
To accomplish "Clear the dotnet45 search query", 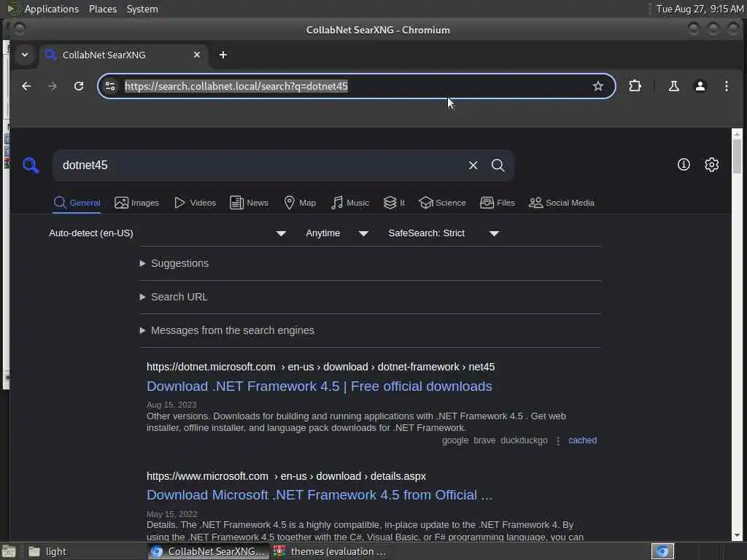I will (x=473, y=166).
